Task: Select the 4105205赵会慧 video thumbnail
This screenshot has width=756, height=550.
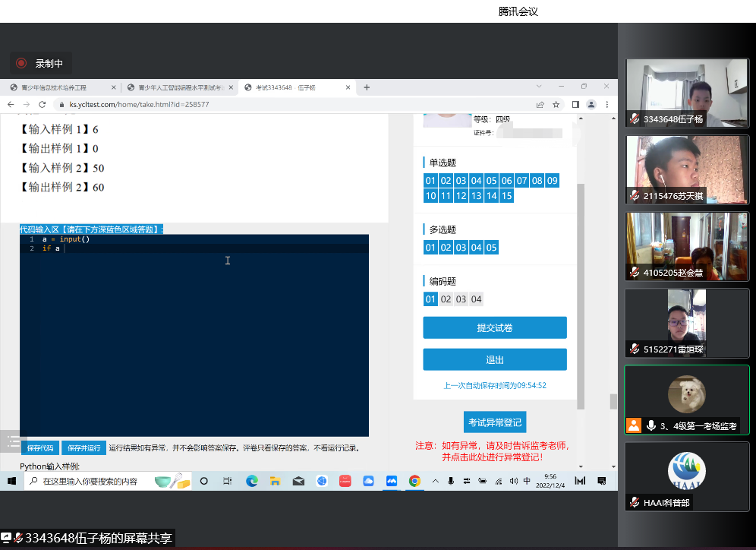Action: coord(687,247)
